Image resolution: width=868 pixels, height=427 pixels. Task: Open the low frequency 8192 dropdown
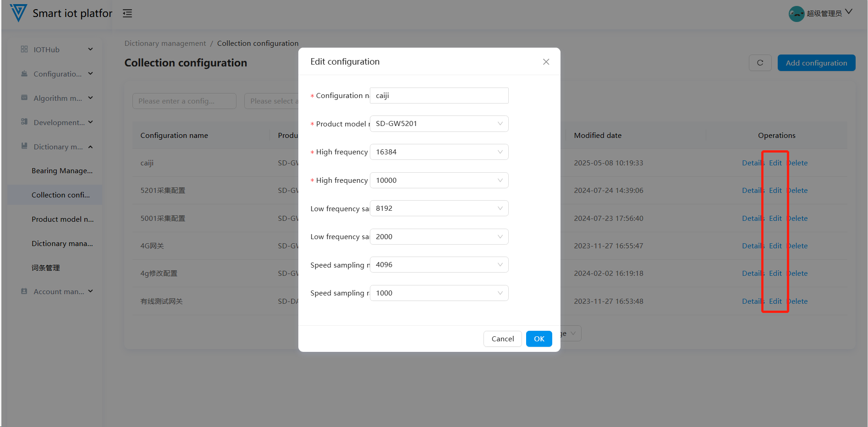click(439, 208)
